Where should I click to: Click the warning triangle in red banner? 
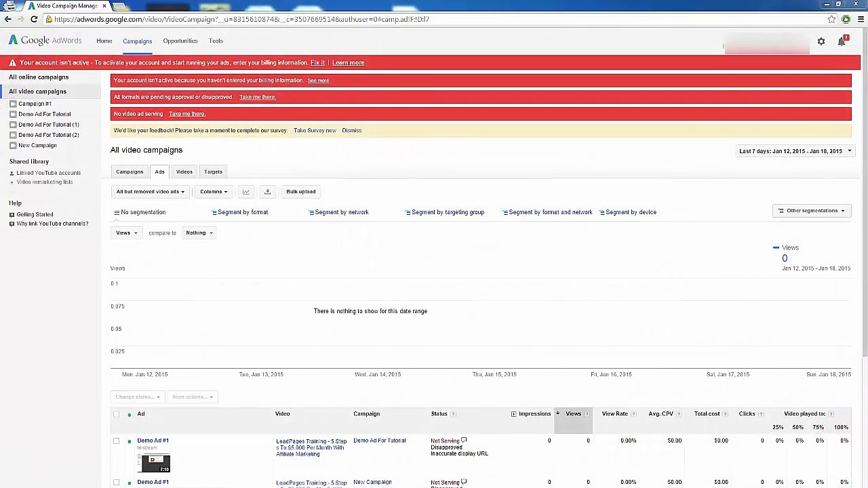tap(12, 62)
